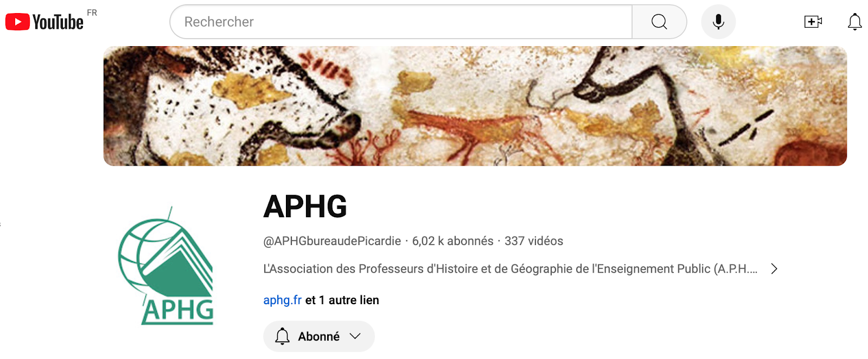
Task: Open the aphg.fr link
Action: 282,300
